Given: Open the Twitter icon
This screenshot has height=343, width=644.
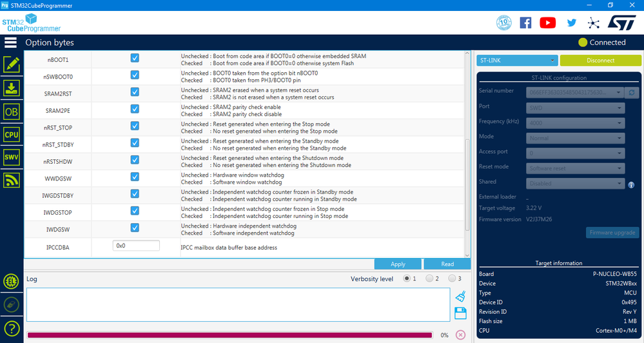Looking at the screenshot, I should click(x=571, y=23).
